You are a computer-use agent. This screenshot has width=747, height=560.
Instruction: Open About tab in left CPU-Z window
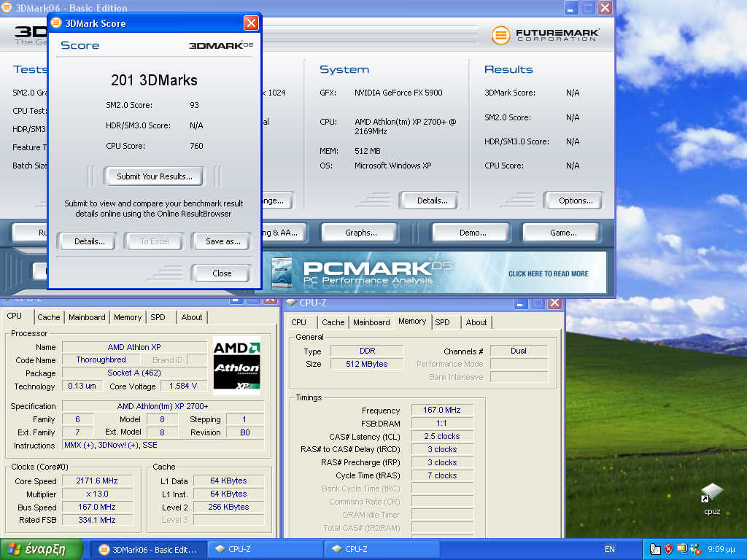tap(192, 317)
